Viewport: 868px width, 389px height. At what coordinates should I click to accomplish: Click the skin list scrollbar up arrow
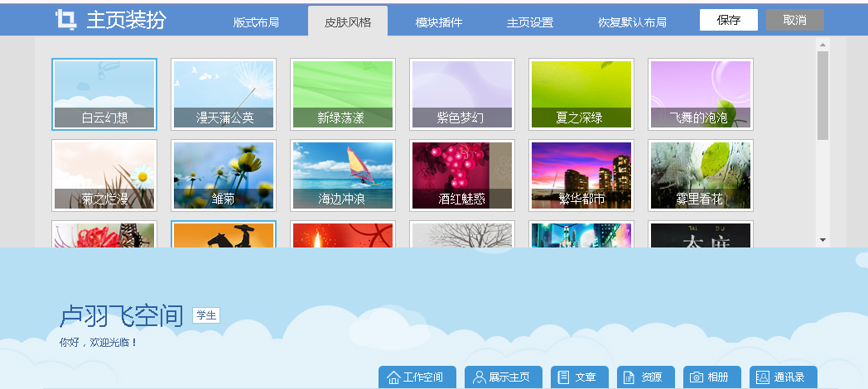coord(822,45)
